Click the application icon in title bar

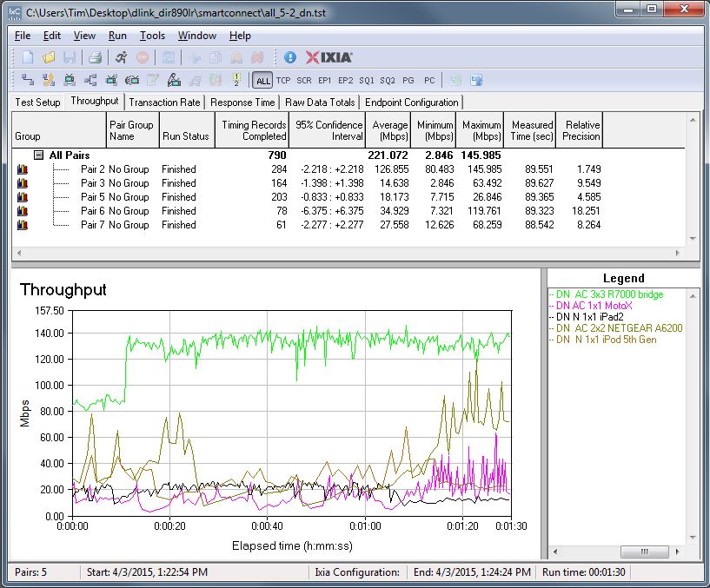tap(15, 12)
